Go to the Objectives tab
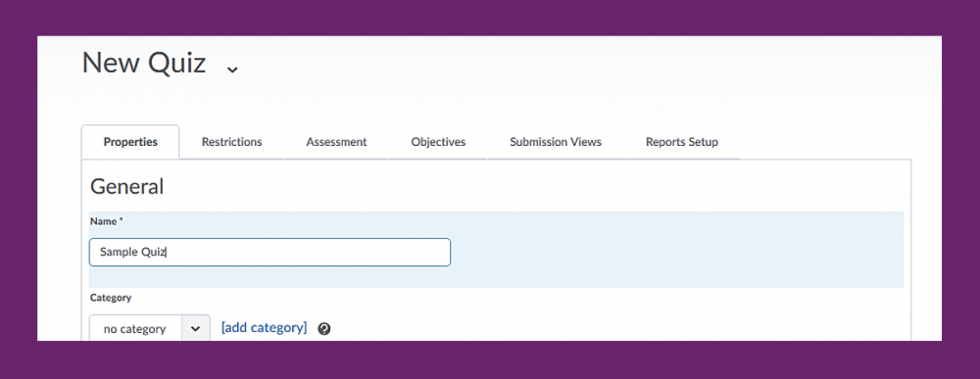This screenshot has width=980, height=379. coord(438,142)
